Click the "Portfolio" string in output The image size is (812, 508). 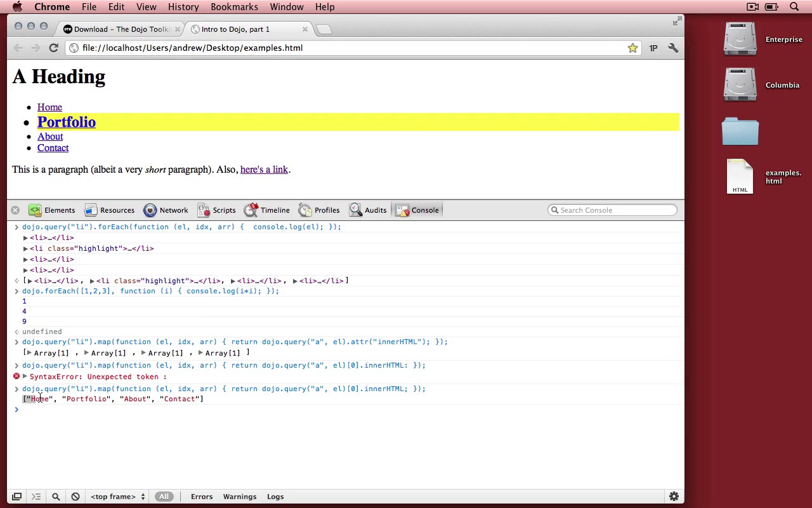(85, 399)
